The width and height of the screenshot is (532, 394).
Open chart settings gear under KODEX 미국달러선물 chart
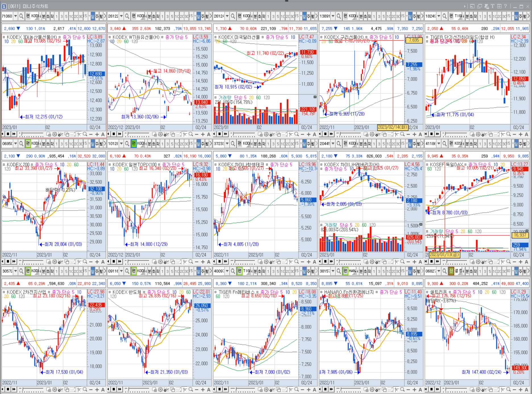pos(266,134)
